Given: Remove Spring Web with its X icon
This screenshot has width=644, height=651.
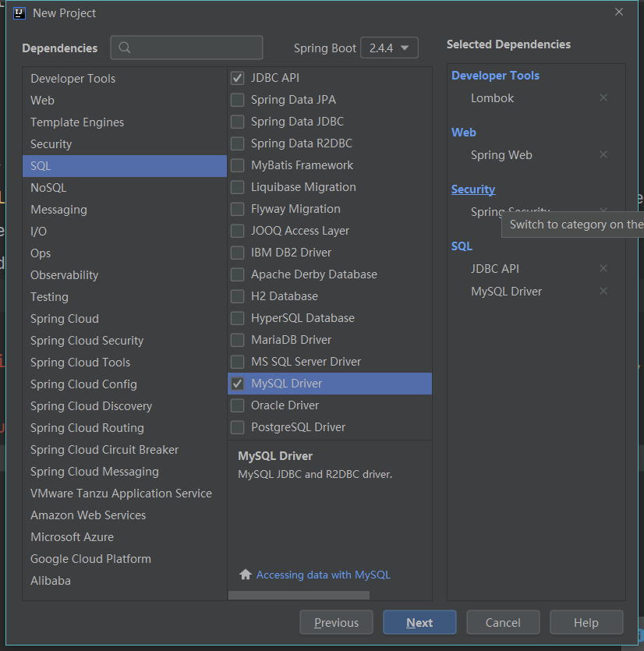Looking at the screenshot, I should [603, 154].
